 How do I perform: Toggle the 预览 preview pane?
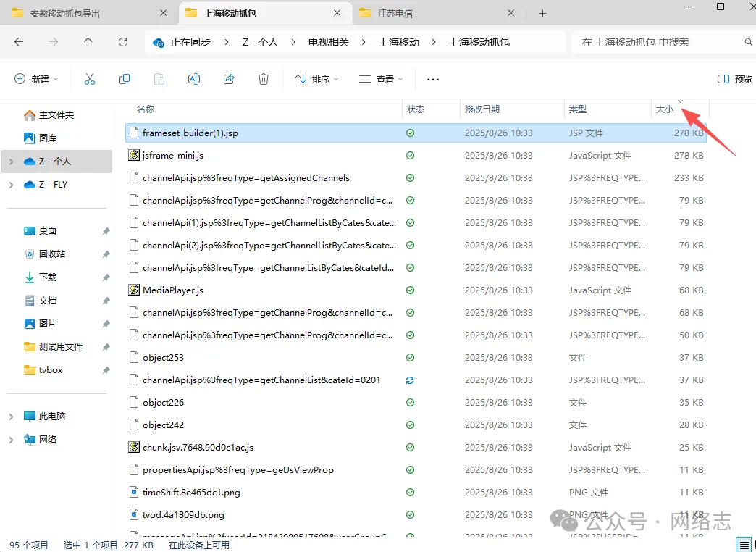click(x=734, y=79)
